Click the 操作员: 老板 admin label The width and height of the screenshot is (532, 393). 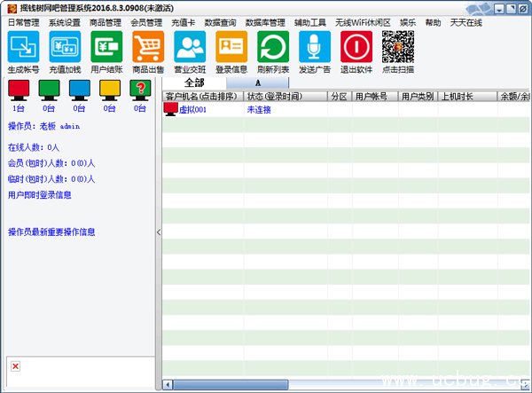click(44, 126)
